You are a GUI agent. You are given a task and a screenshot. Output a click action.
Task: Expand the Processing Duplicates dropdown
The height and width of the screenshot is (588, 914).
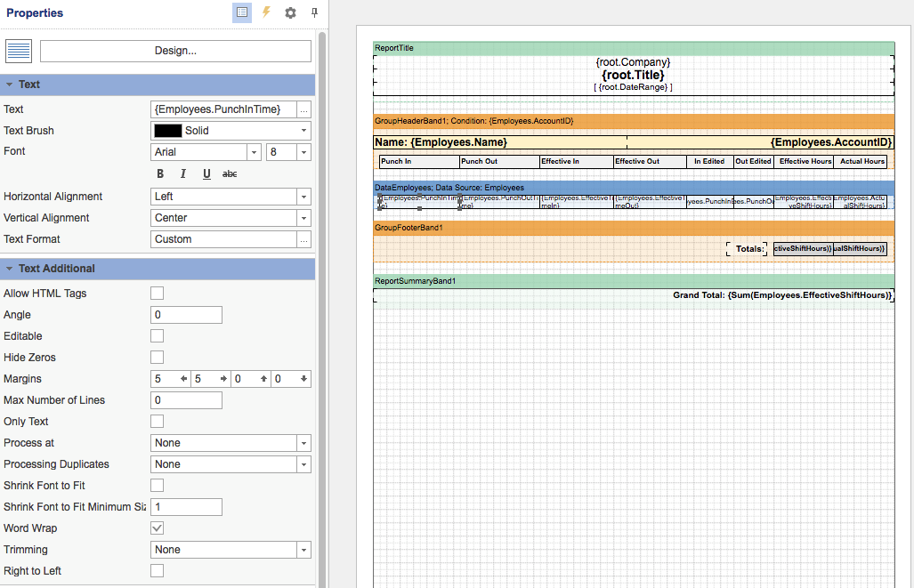[x=305, y=463]
